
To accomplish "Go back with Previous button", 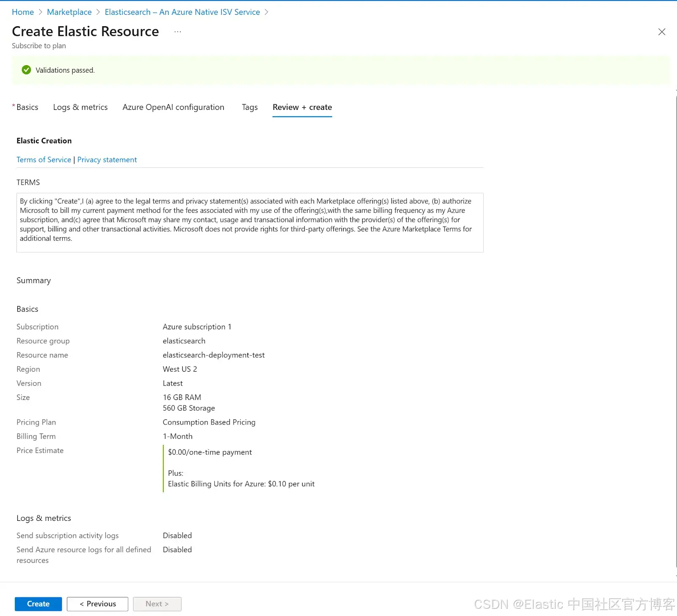I will pyautogui.click(x=97, y=604).
